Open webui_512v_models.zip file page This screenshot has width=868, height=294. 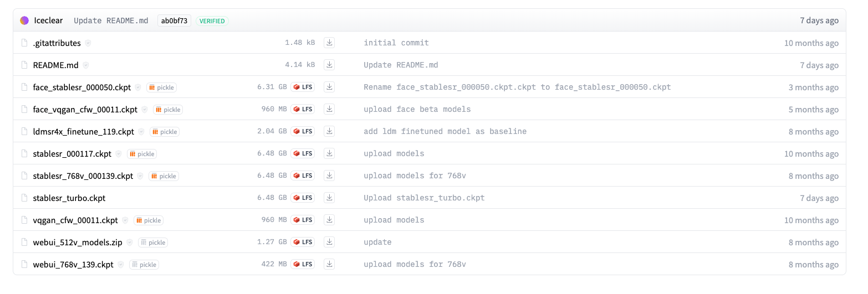78,242
